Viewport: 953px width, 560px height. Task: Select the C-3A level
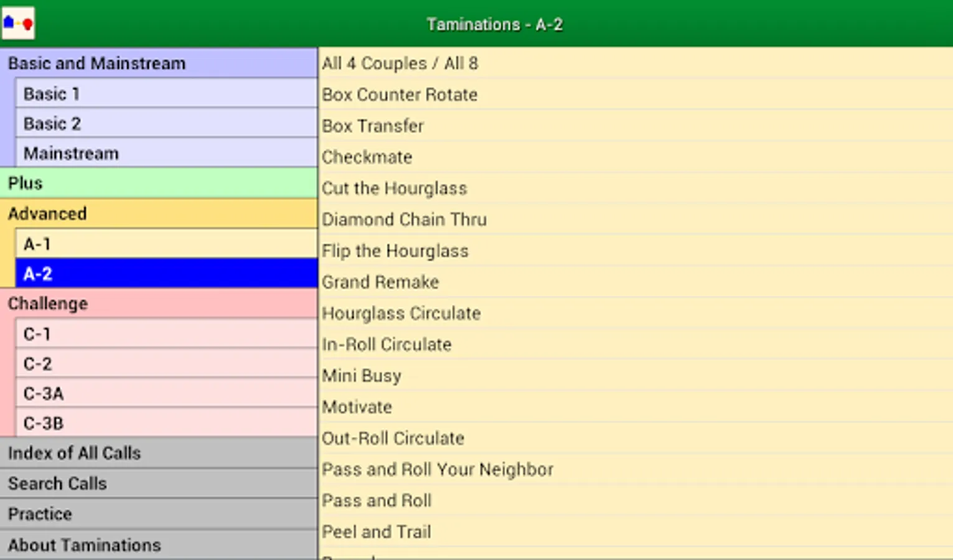coord(166,393)
